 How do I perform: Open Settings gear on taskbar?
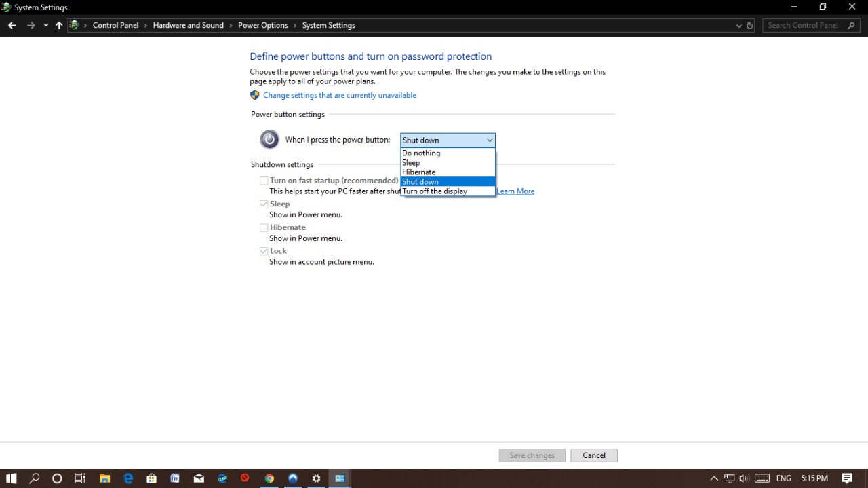click(x=316, y=478)
